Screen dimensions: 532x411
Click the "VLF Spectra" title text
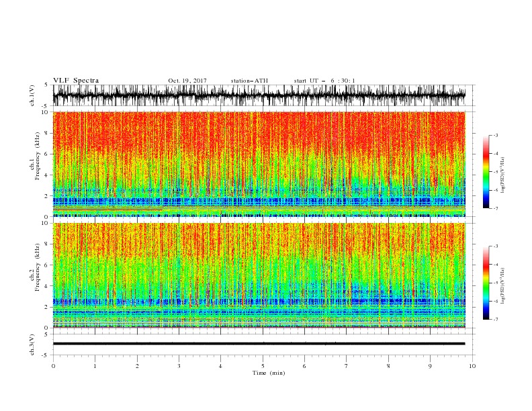click(76, 81)
